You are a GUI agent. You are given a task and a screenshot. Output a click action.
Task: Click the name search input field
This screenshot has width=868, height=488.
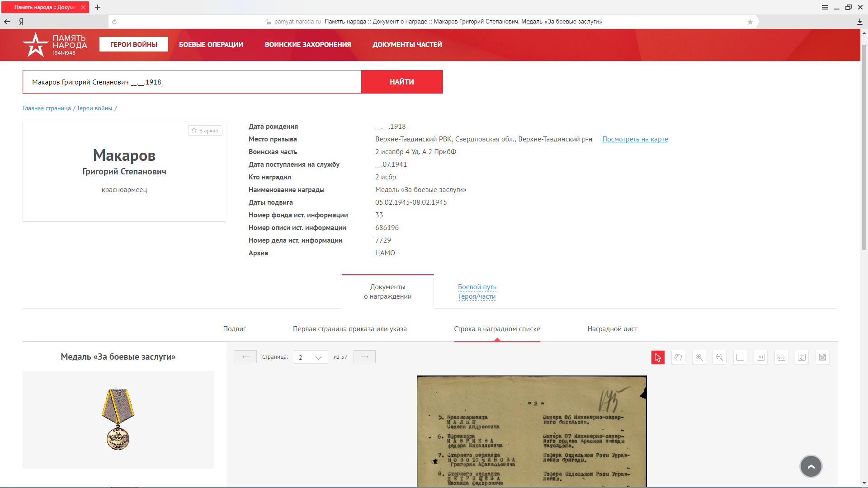pos(192,82)
